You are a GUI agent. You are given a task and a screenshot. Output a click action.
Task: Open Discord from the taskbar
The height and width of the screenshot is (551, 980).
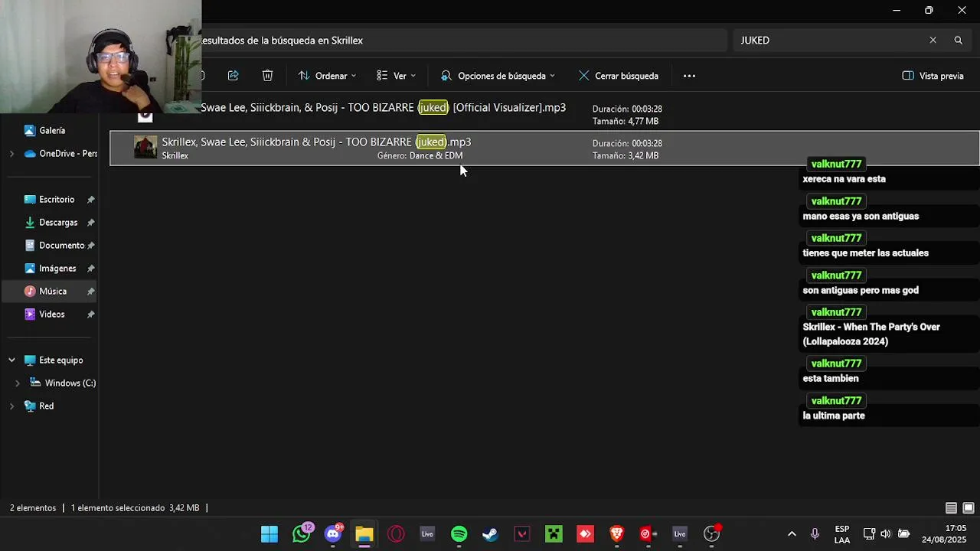(333, 534)
